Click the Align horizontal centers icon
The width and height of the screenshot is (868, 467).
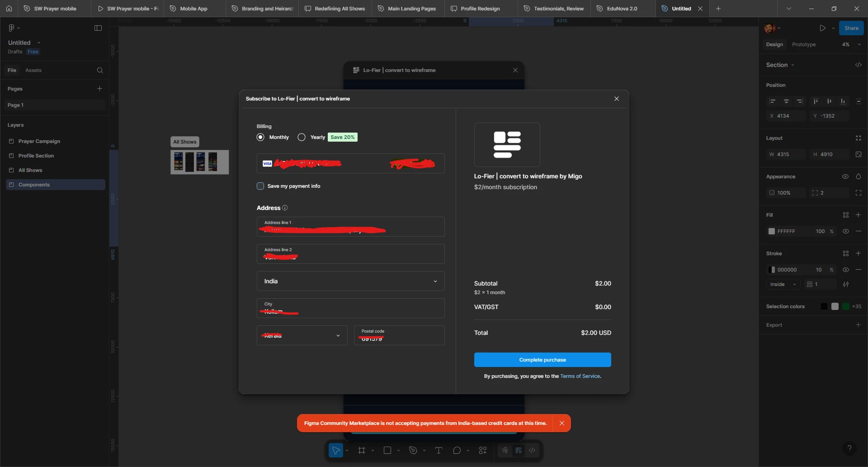pos(786,101)
